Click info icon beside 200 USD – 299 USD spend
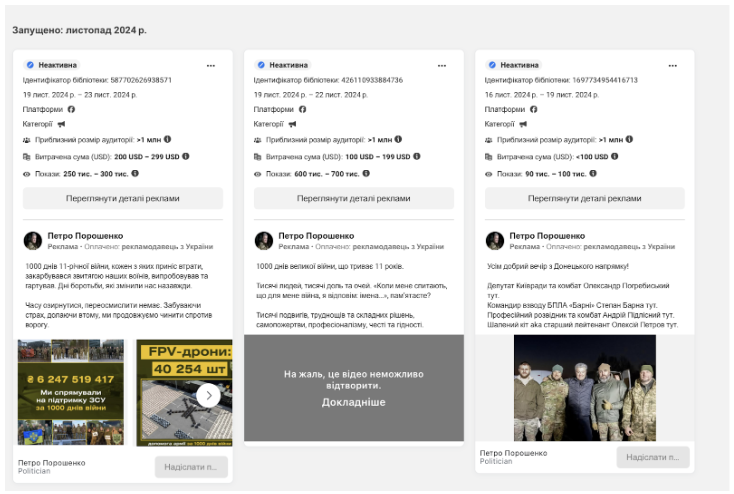This screenshot has width=734, height=494. click(x=187, y=156)
